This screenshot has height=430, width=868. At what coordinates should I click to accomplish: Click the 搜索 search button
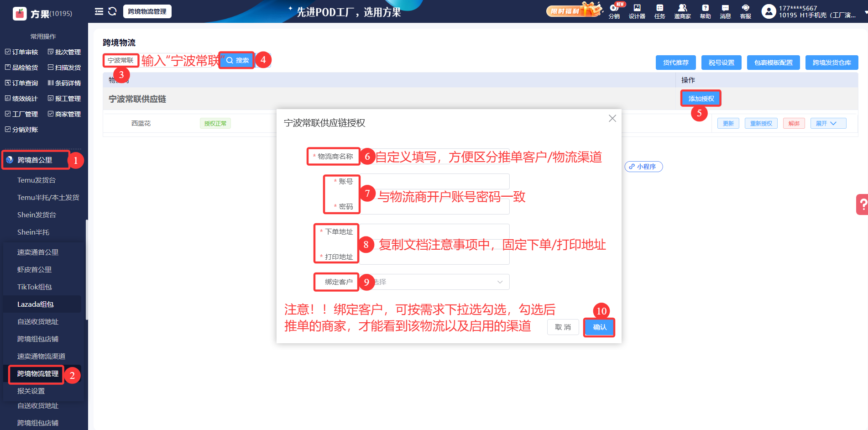237,60
